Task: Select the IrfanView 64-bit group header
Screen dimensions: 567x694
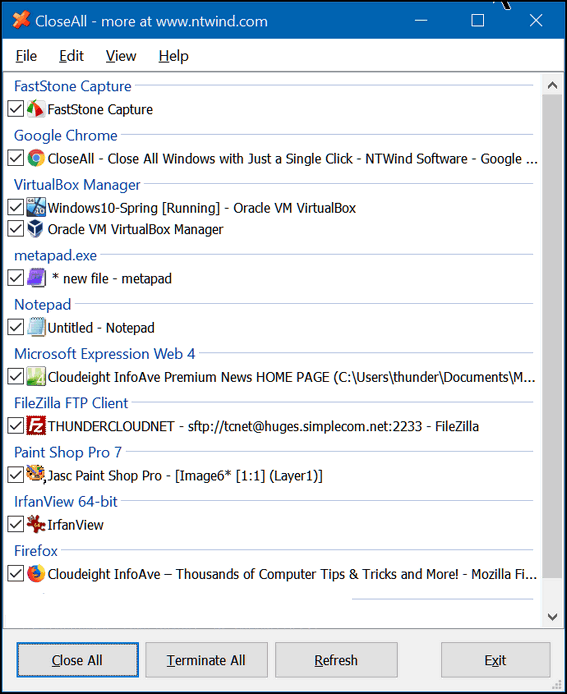Action: 66,501
